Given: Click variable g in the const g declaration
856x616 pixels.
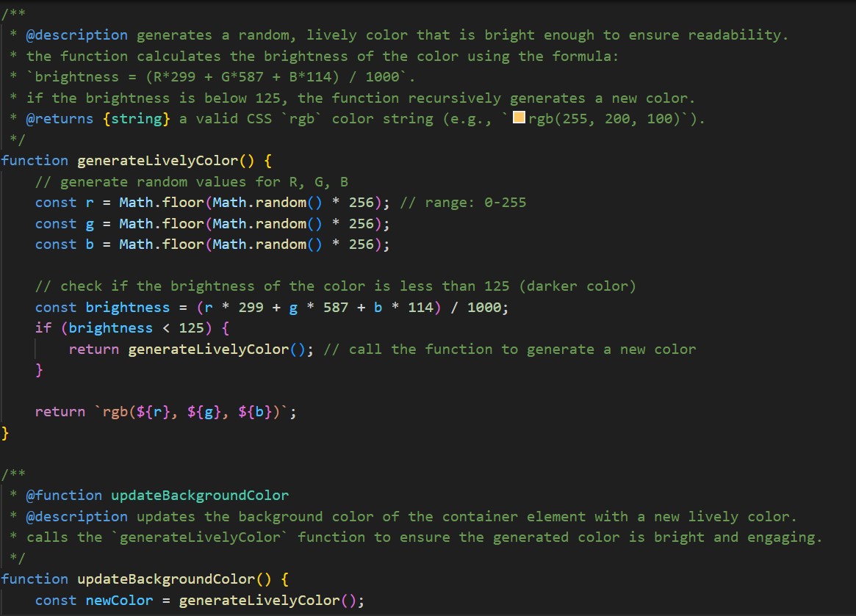Looking at the screenshot, I should coord(90,224).
